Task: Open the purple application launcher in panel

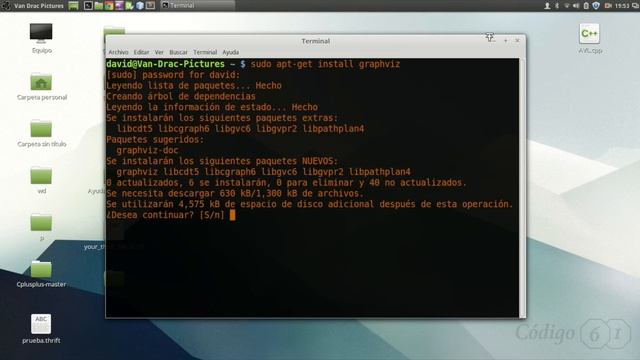Action: pyautogui.click(x=119, y=6)
